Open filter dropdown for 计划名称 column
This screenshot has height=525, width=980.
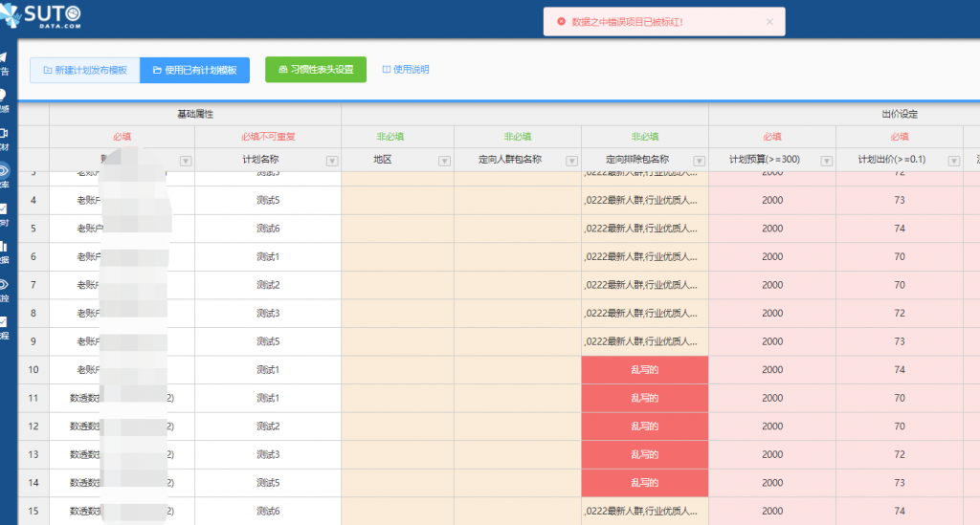(332, 161)
